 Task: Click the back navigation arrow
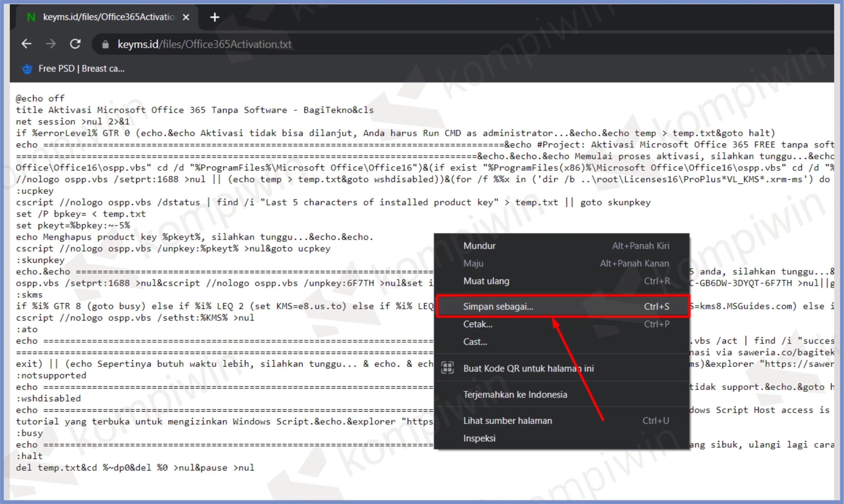point(26,44)
